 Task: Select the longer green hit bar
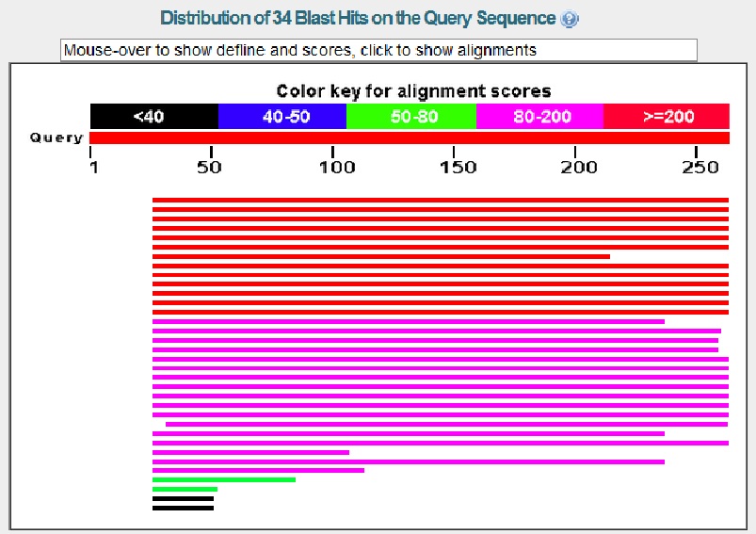point(223,479)
